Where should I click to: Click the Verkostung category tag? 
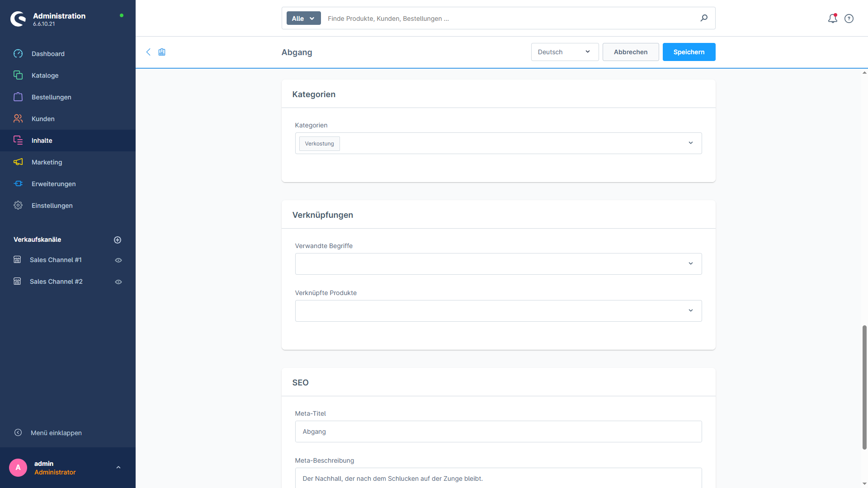[x=319, y=144]
